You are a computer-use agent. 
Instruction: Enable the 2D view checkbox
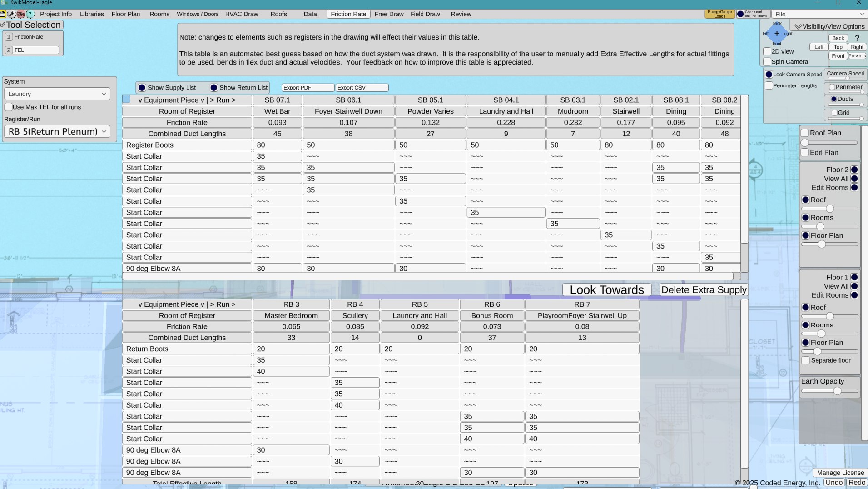pyautogui.click(x=767, y=51)
